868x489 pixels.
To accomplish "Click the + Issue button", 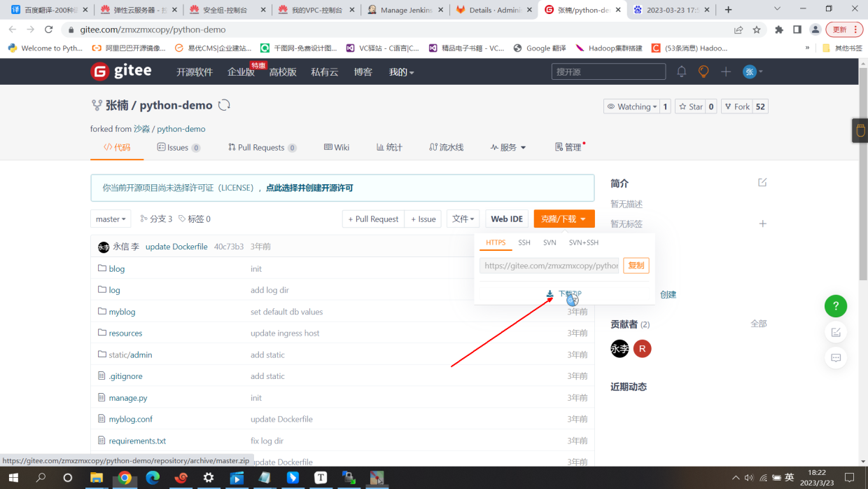I will [x=423, y=219].
